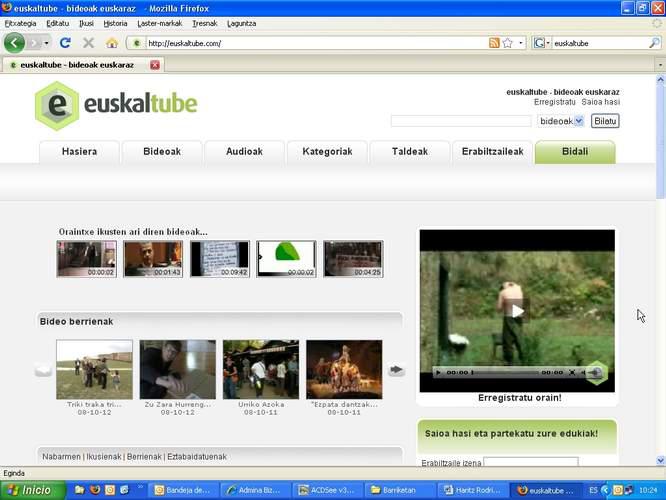The image size is (666, 500).
Task: Click the Saioa hasi link
Action: 601,102
